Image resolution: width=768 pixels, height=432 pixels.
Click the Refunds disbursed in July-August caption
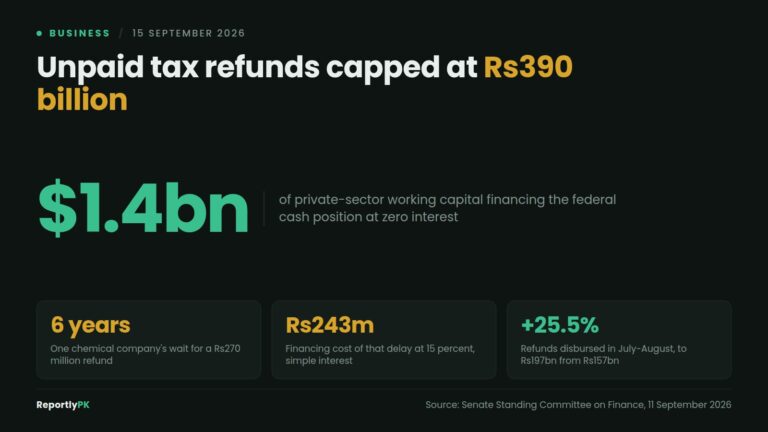tap(603, 355)
